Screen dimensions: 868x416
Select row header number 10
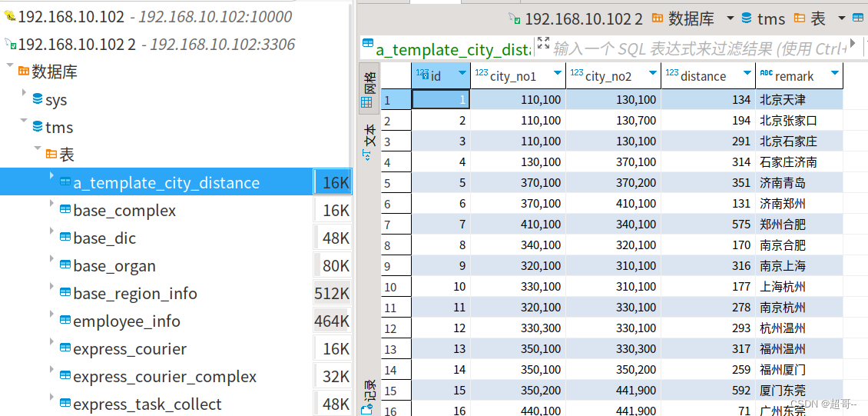[396, 287]
